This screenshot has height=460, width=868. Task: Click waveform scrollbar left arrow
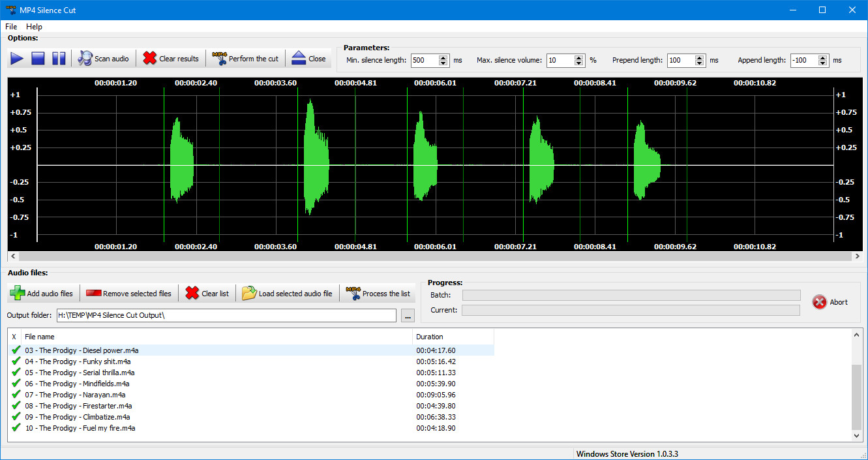13,257
